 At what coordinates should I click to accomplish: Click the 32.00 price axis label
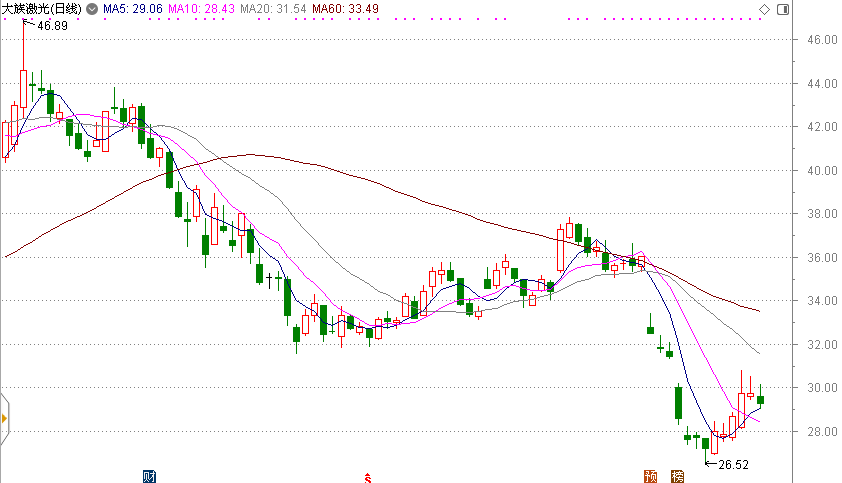[822, 345]
